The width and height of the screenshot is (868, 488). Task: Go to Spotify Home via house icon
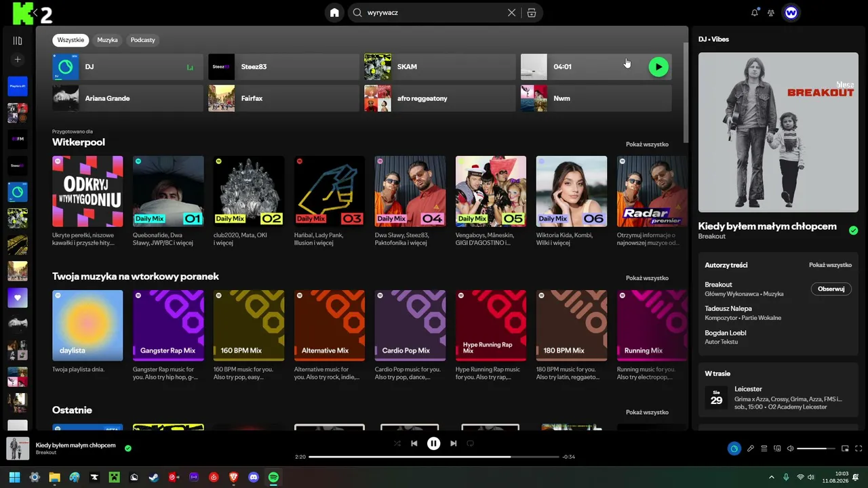(x=334, y=12)
